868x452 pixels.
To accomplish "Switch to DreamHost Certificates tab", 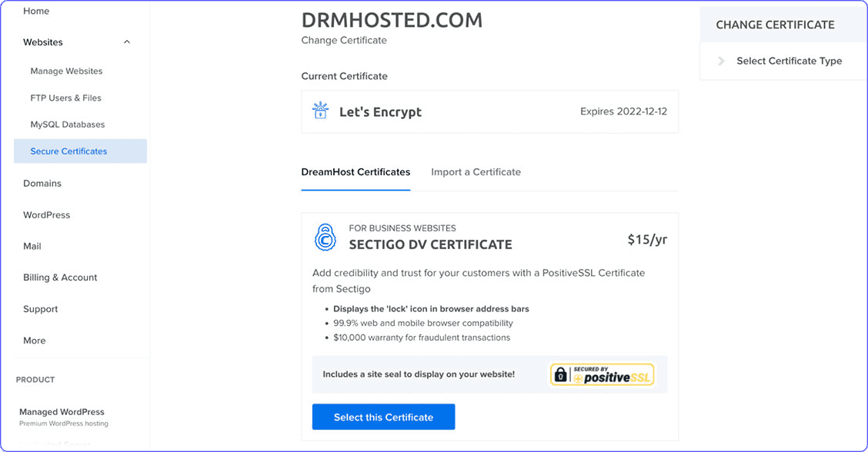I will coord(356,172).
